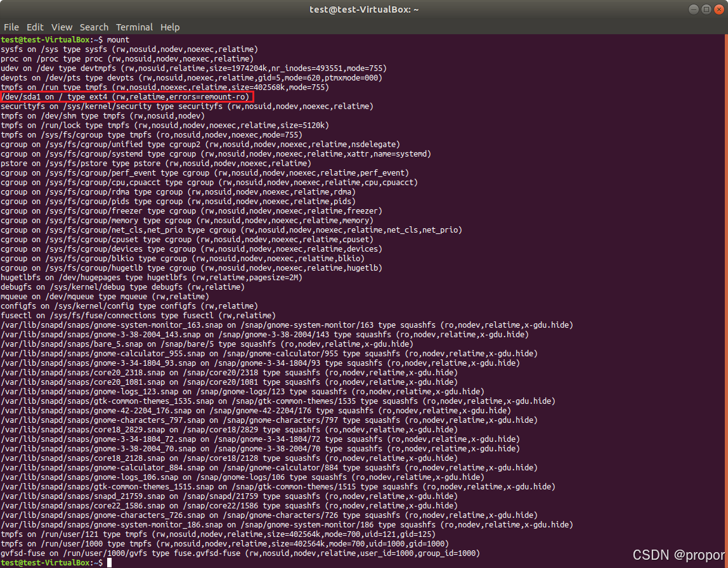Image resolution: width=728 pixels, height=568 pixels.
Task: Click the cgroup memory line
Action: (x=187, y=221)
